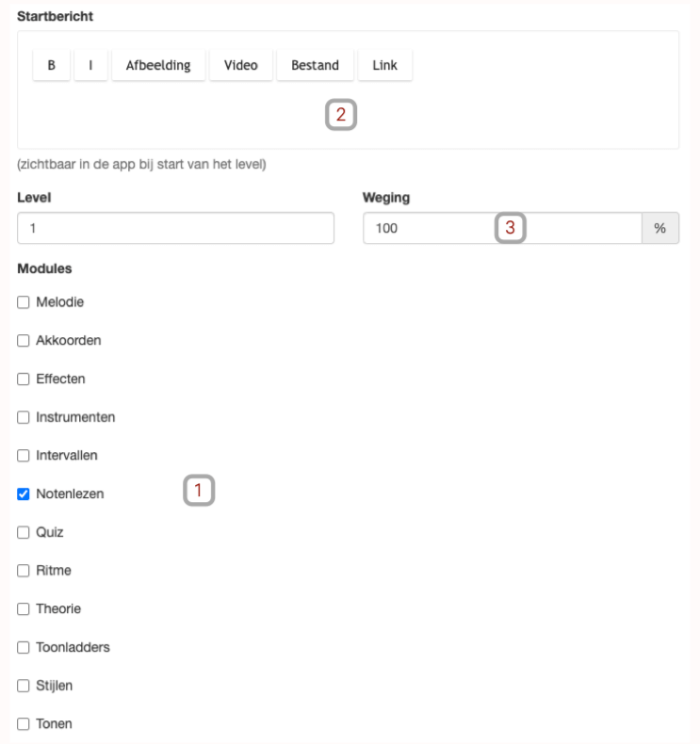Viewport: 700px width, 744px height.
Task: Attach a file using Bestand button
Action: pyautogui.click(x=315, y=65)
